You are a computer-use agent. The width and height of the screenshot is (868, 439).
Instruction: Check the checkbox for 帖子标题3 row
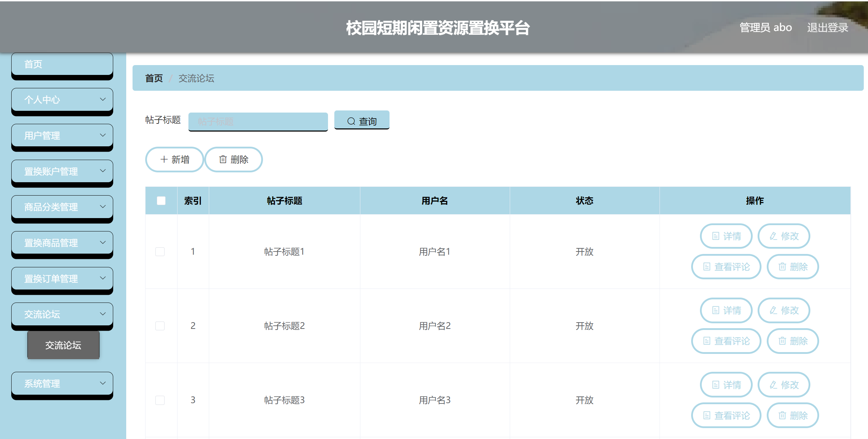coord(160,400)
